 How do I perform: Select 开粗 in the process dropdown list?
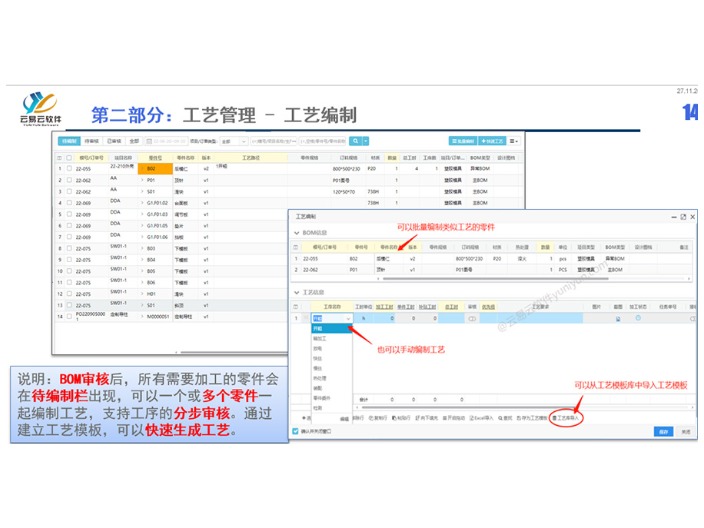pyautogui.click(x=332, y=329)
